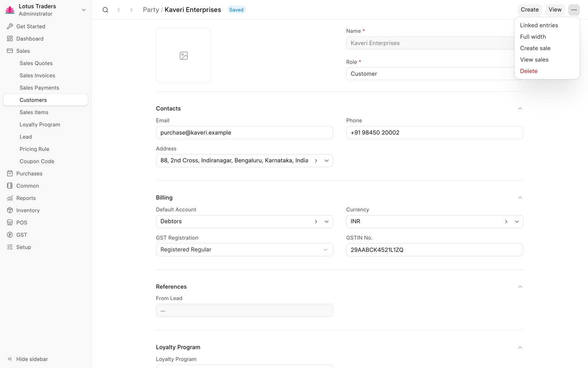This screenshot has width=588, height=368.
Task: Collapse the Contacts section
Action: click(520, 109)
